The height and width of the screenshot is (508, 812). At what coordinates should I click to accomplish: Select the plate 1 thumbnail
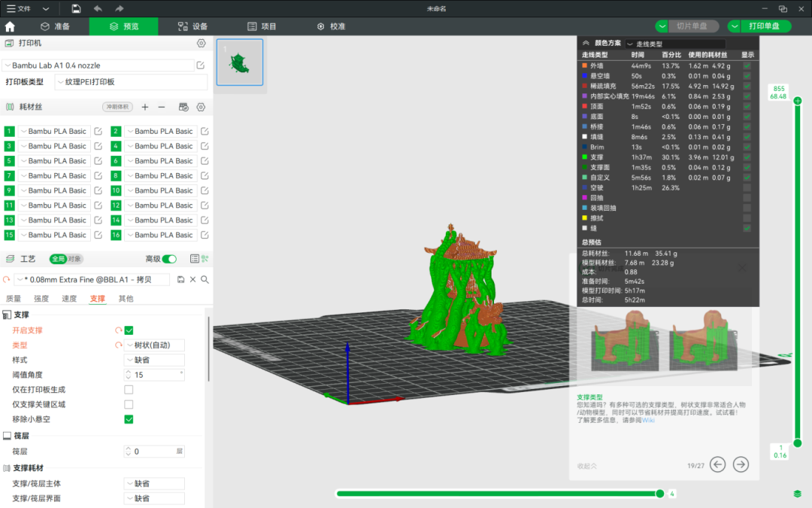click(x=240, y=62)
